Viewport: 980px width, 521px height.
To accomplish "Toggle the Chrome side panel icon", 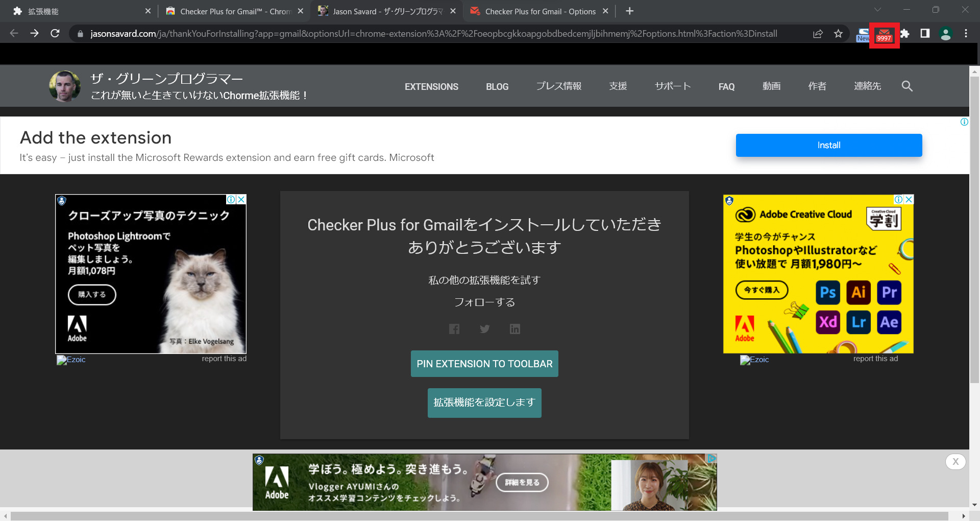I will click(x=925, y=34).
